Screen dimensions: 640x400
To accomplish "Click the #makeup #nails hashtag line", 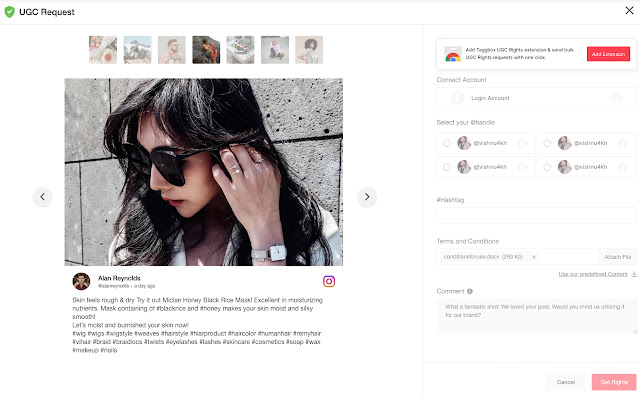I will click(x=95, y=350).
